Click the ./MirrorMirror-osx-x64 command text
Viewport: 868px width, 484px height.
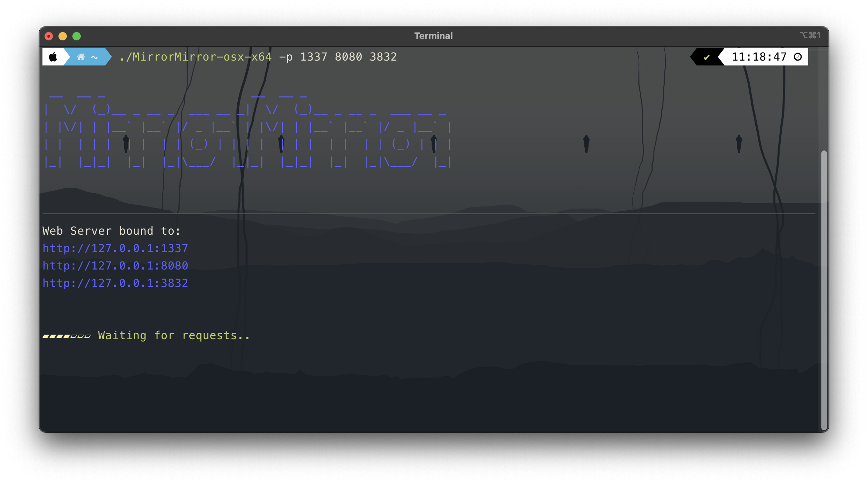(x=195, y=57)
